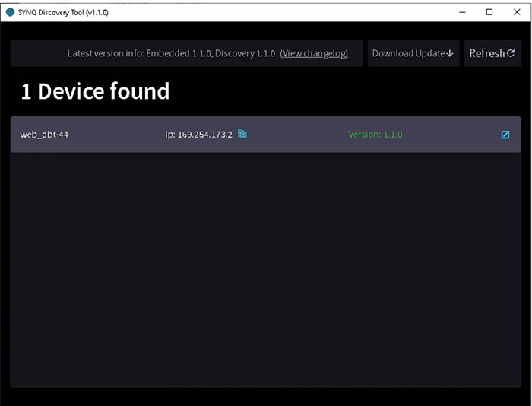
Task: Select the web_dbt-44 device name
Action: pyautogui.click(x=44, y=135)
